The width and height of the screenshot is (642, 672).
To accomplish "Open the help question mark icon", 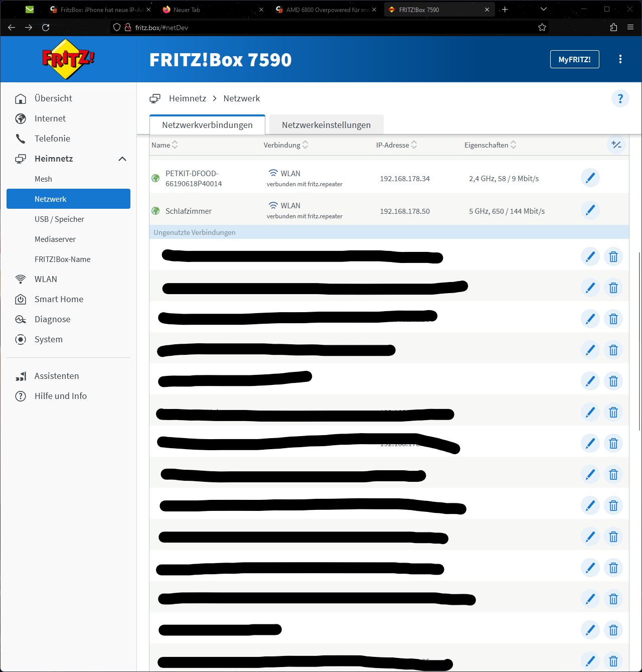I will point(620,98).
